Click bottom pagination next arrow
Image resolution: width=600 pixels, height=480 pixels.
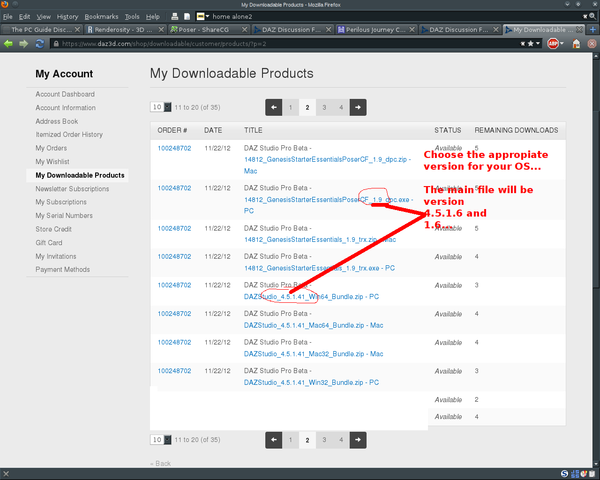358,440
